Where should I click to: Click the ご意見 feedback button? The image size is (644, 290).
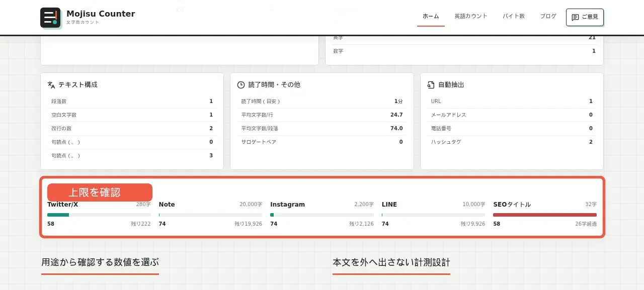585,17
